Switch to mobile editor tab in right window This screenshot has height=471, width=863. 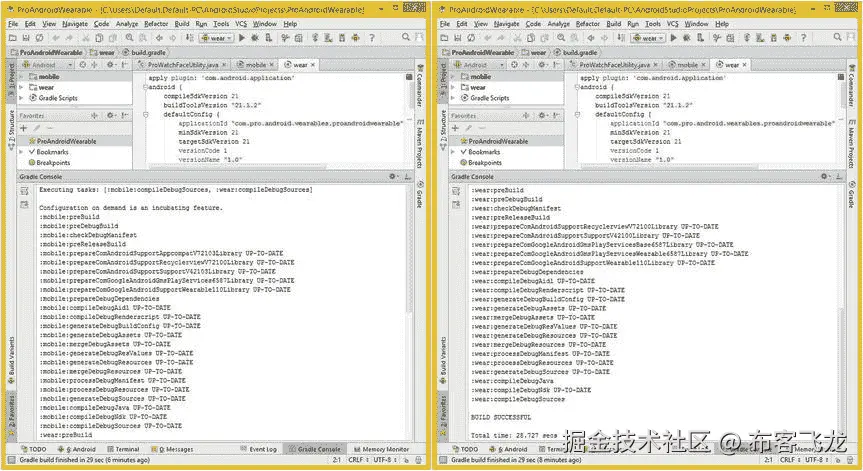(x=687, y=65)
